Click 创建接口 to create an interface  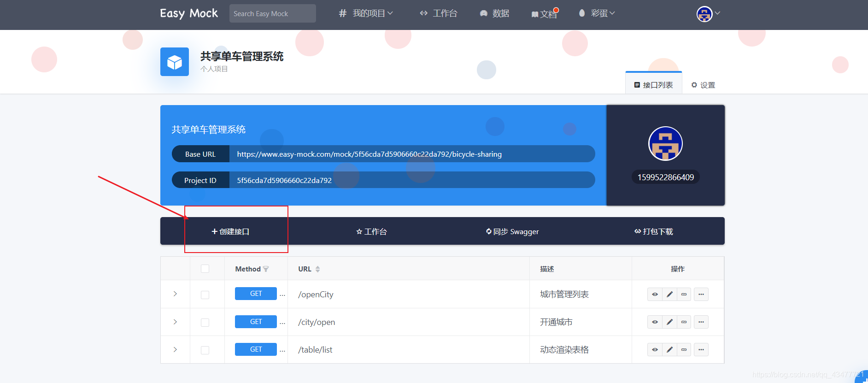(x=230, y=231)
